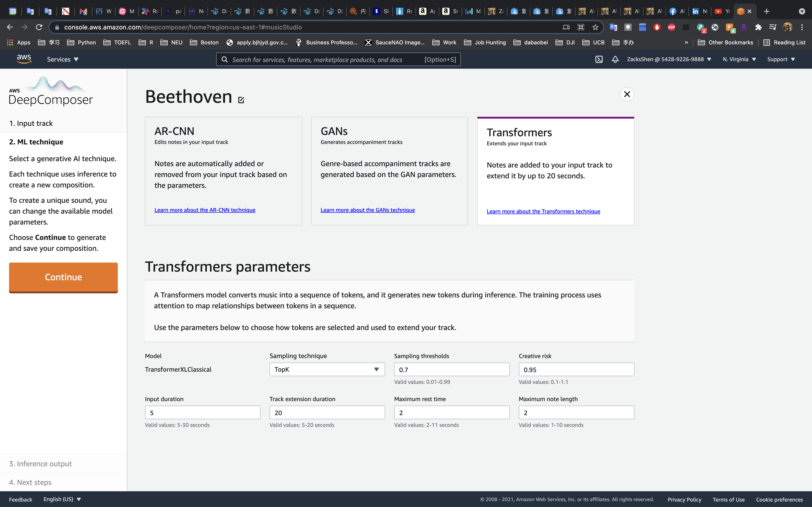Go to step 1. Input track
The height and width of the screenshot is (507, 812).
click(x=31, y=123)
